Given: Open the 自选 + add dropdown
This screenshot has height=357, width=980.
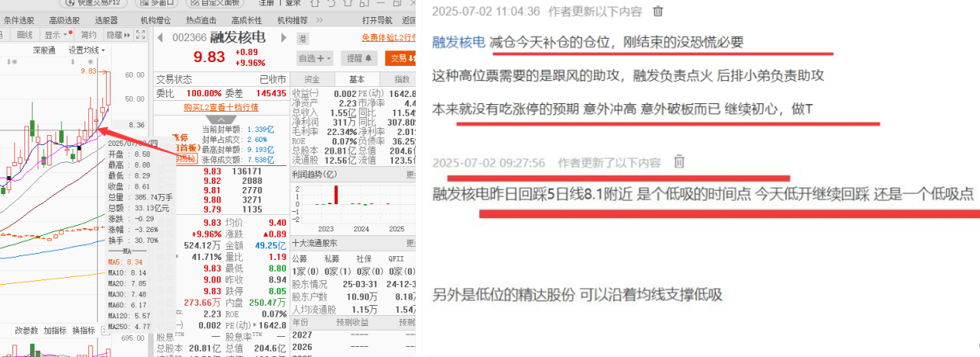Looking at the screenshot, I should coord(315,58).
